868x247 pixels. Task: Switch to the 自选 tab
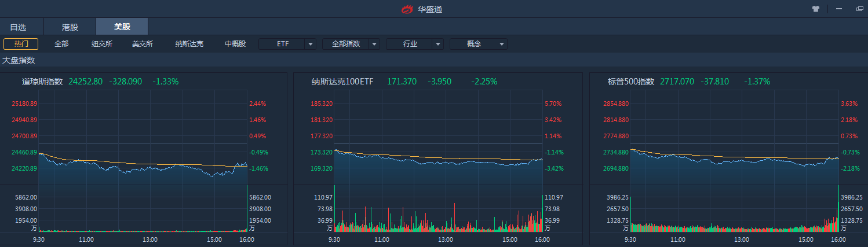[19, 27]
